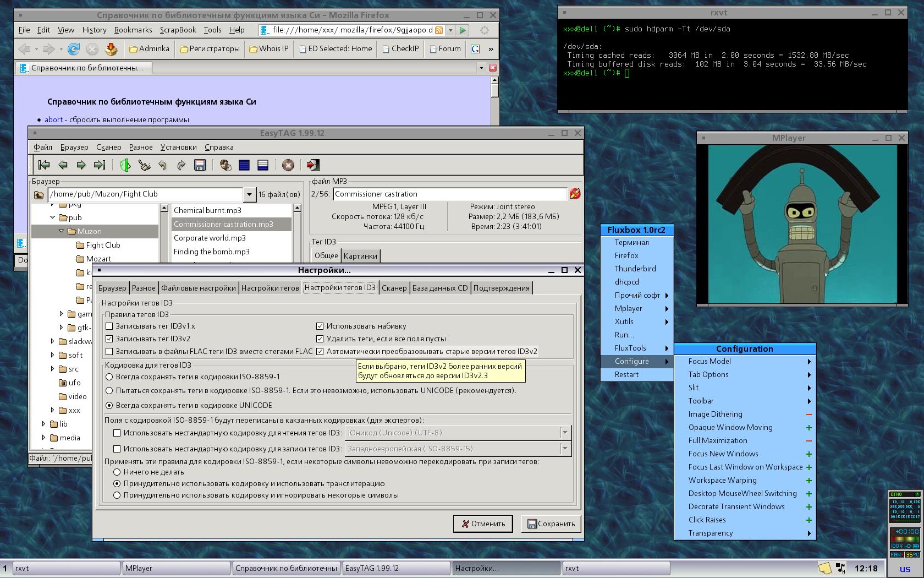Viewport: 924px width, 578px height.
Task: Go to first file in EasyTAG toolbar
Action: click(44, 165)
